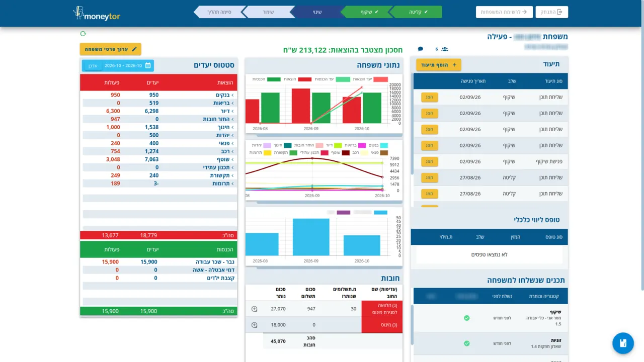Hide the בריאות line via its legend
The width and height of the screenshot is (644, 362).
[355, 145]
